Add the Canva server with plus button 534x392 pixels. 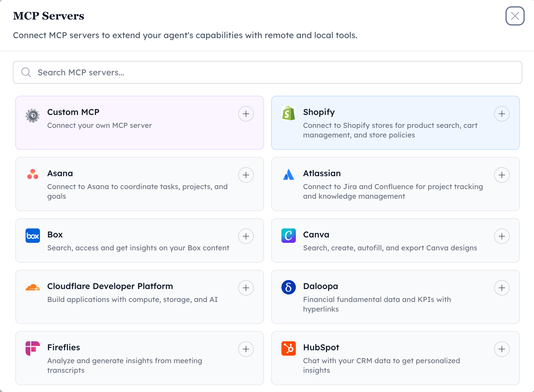point(502,236)
